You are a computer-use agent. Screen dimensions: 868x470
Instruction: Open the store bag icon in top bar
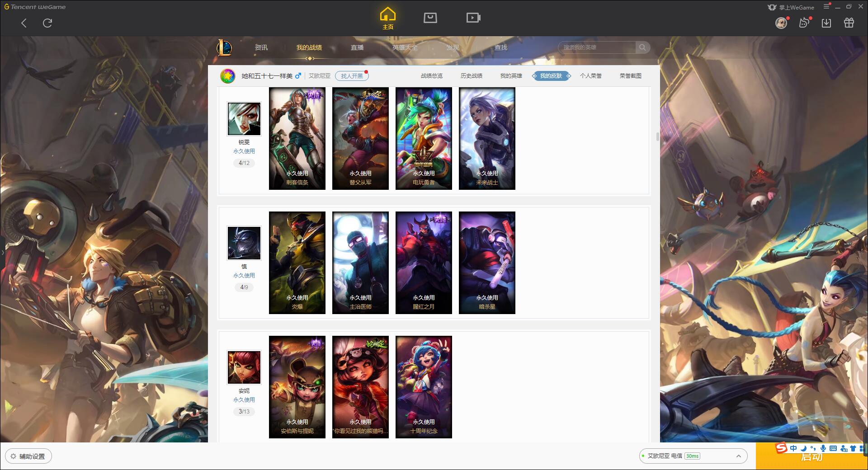[x=430, y=18]
